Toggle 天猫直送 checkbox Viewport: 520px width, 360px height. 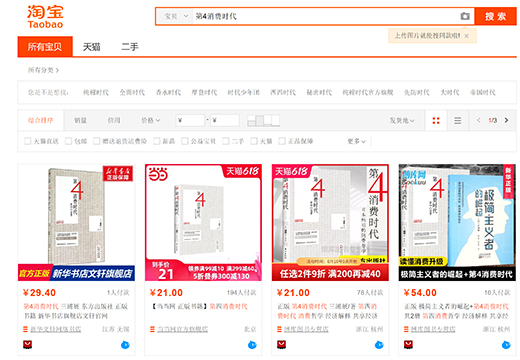tap(28, 141)
